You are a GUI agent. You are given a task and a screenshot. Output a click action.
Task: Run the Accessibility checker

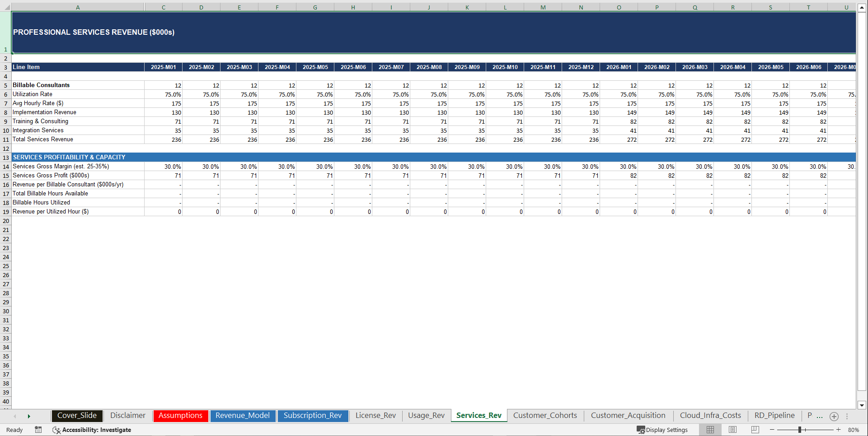click(92, 430)
